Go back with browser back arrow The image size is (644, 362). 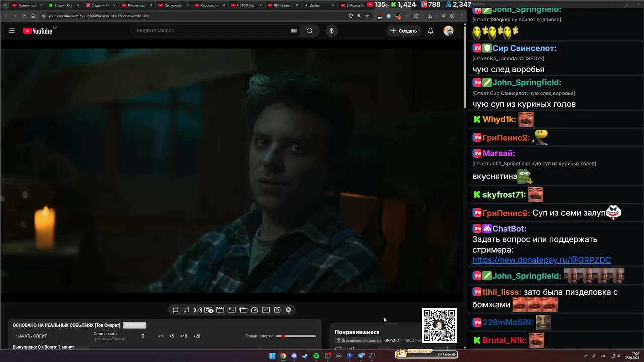coord(5,16)
